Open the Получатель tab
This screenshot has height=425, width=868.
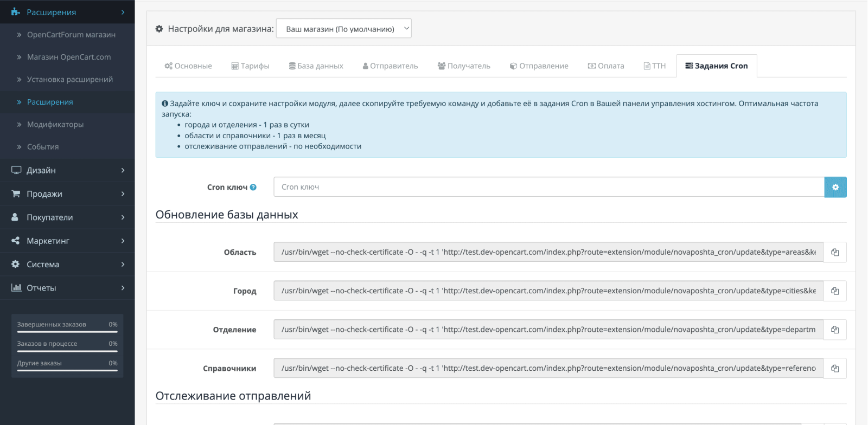pos(464,66)
